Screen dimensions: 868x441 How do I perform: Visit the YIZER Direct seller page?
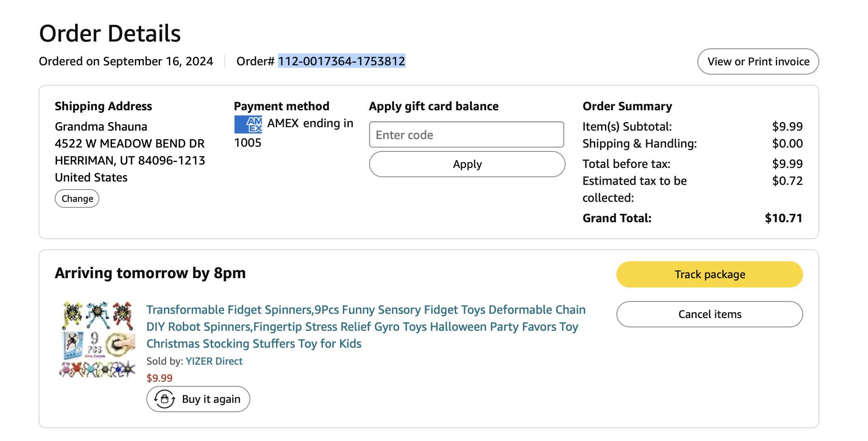(214, 361)
